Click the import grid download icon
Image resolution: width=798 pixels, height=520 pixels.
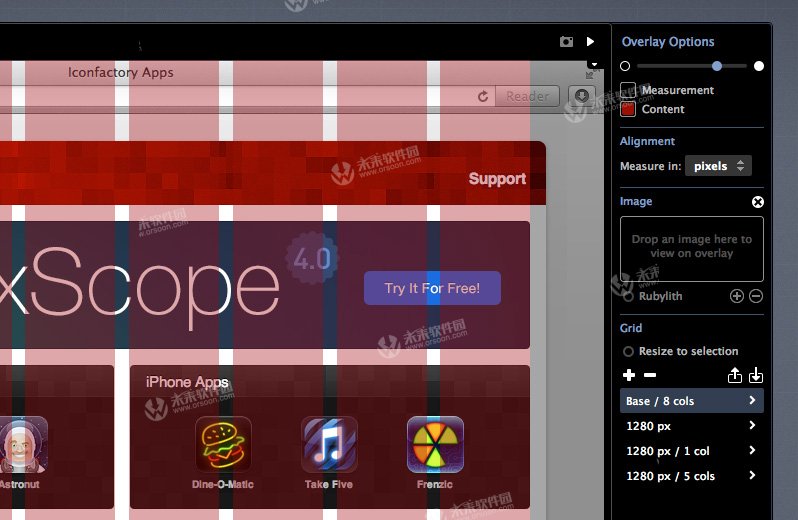pyautogui.click(x=756, y=375)
